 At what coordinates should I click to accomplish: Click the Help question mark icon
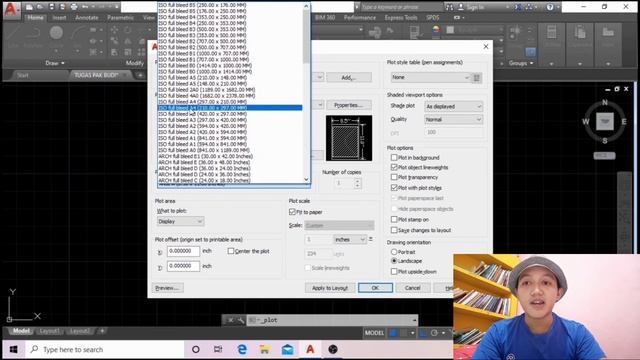point(550,7)
